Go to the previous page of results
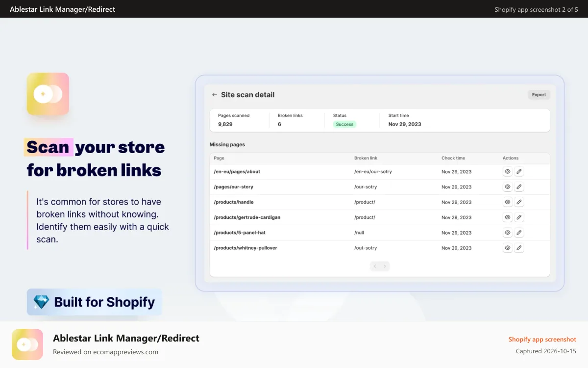Viewport: 588px width, 368px height. click(375, 266)
